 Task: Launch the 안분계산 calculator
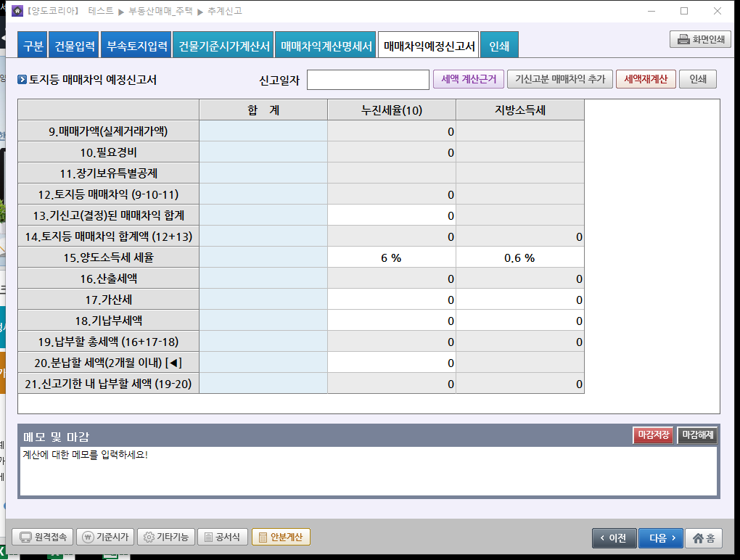click(x=281, y=537)
